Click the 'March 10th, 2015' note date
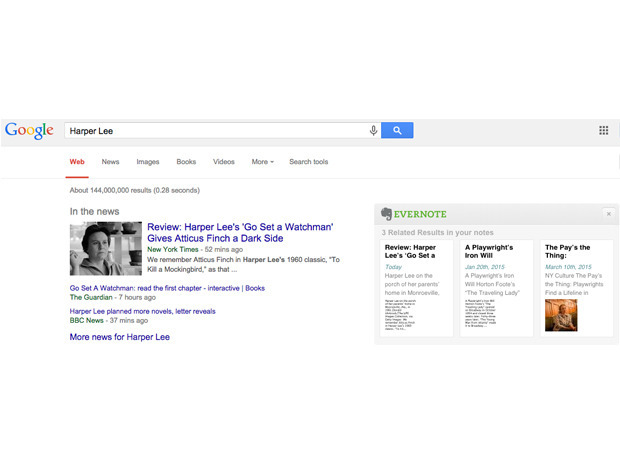The image size is (620, 465). (x=568, y=267)
